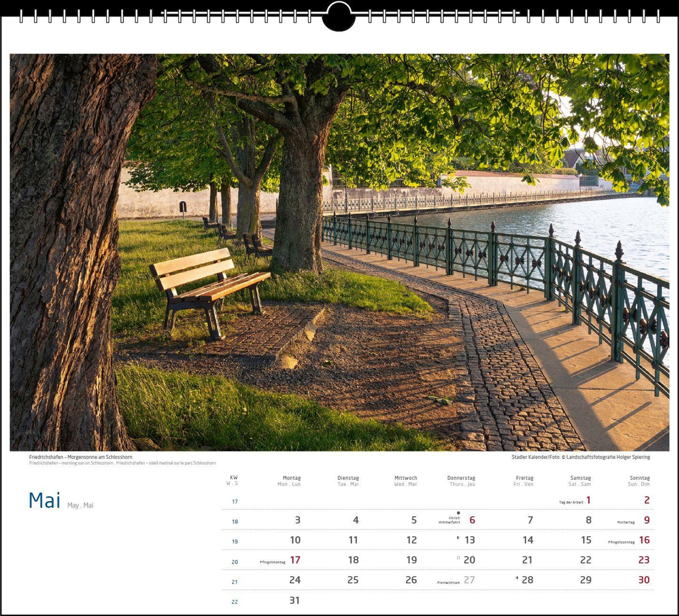Click the Stadler Kalender photo credit
The image size is (679, 616).
click(x=580, y=457)
